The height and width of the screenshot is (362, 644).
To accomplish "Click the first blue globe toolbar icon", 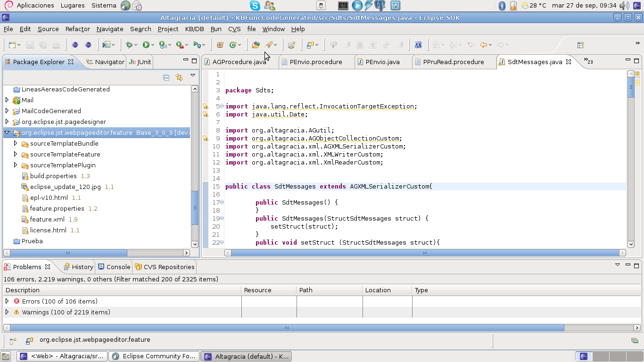I will 75,45.
